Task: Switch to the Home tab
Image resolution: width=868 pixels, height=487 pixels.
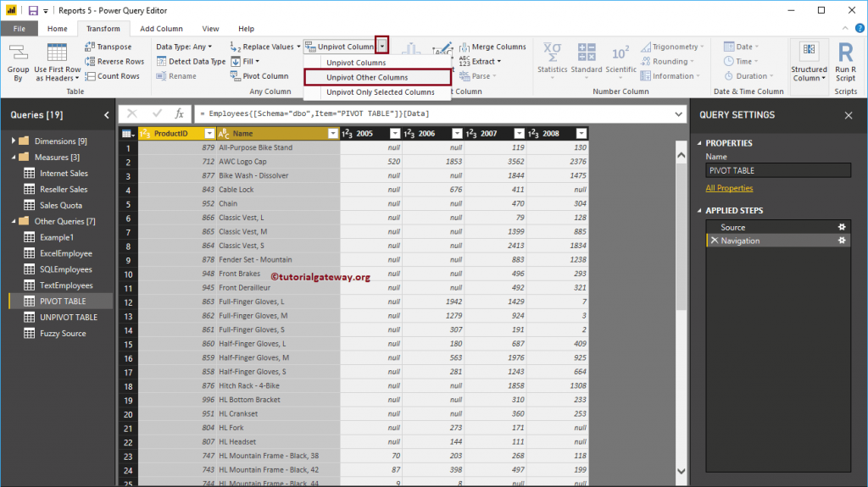Action: tap(58, 29)
